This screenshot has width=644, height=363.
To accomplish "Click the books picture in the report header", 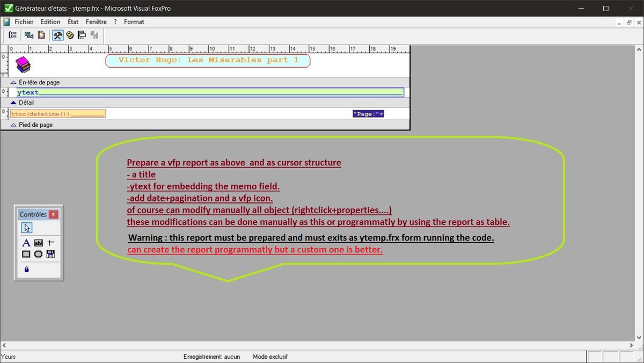I will pyautogui.click(x=23, y=64).
